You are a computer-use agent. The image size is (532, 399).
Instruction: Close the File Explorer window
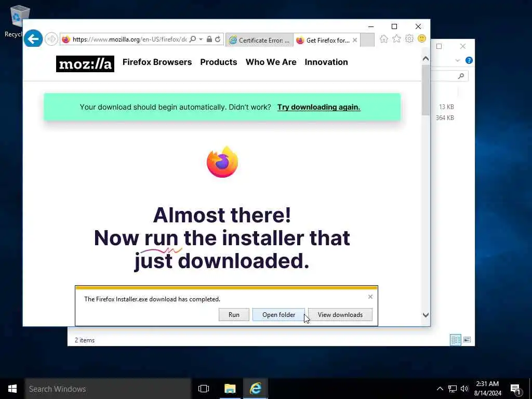coord(463,46)
